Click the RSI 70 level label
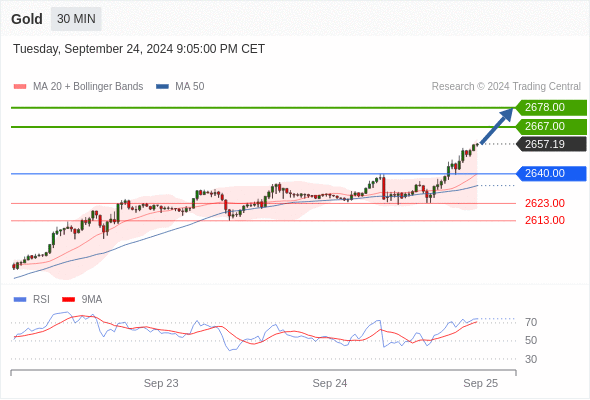Image resolution: width=590 pixels, height=400 pixels. 531,322
